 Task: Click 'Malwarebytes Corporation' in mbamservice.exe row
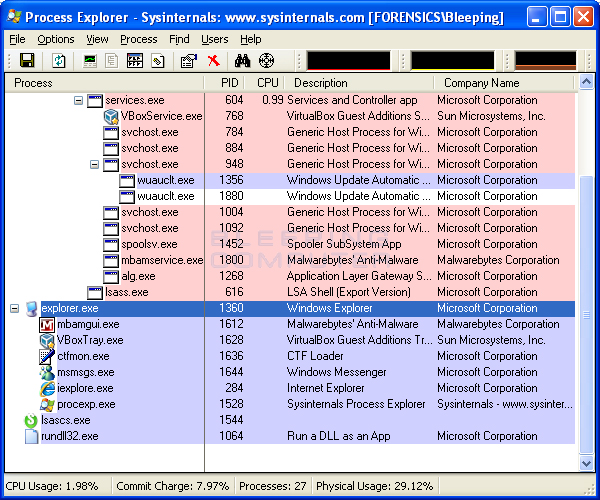pos(498,261)
